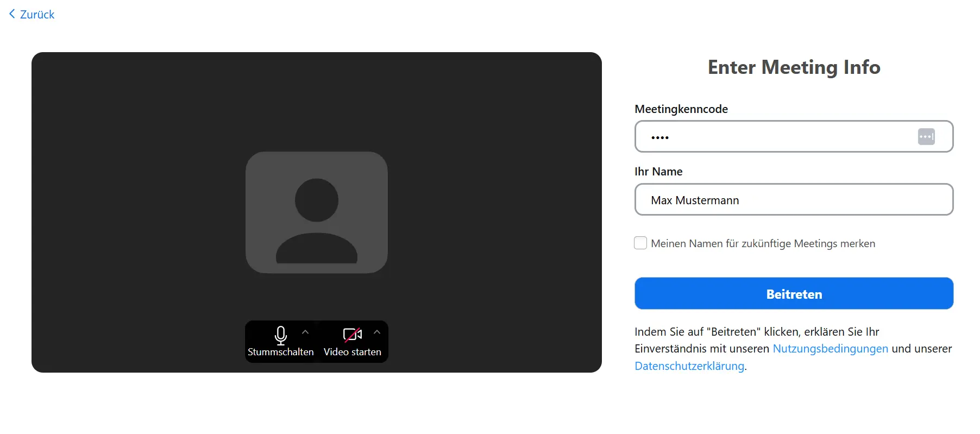Click the profile avatar placeholder

click(x=316, y=212)
